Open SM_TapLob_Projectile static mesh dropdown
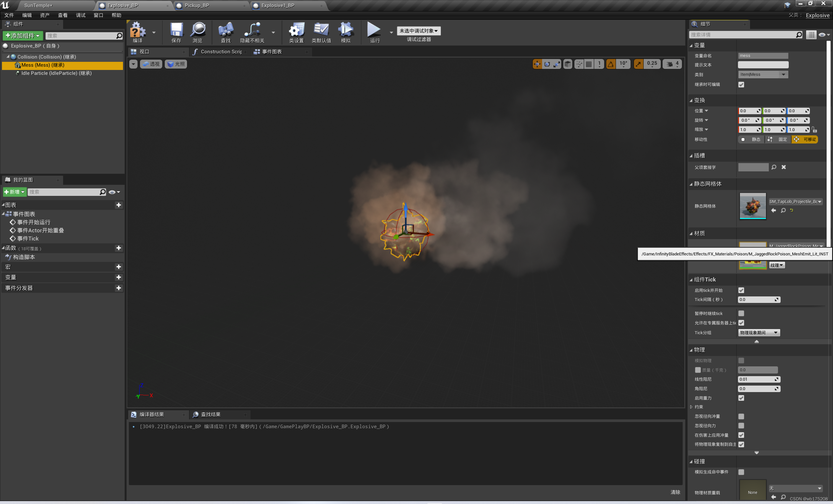This screenshot has height=504, width=833. (x=796, y=201)
